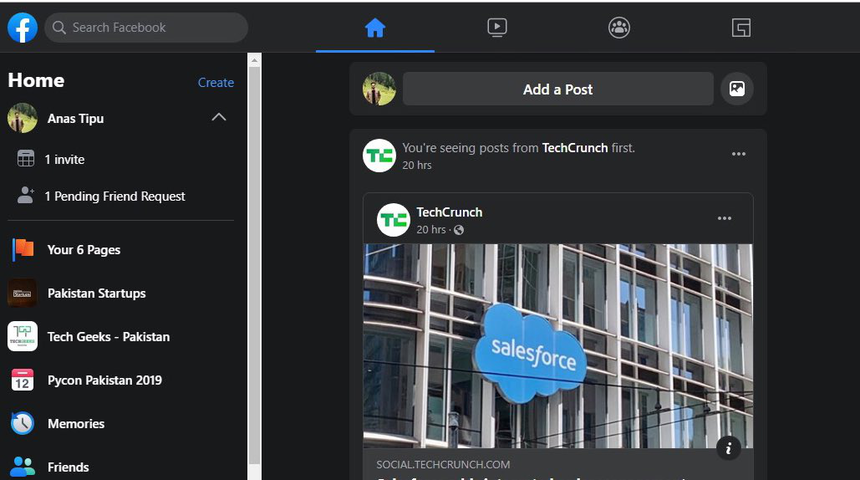Open the Groups tab
Viewport: 860px width, 480px height.
(619, 27)
